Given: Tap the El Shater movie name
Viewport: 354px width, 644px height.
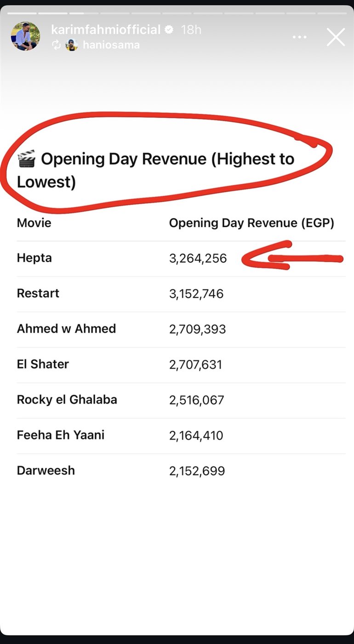Looking at the screenshot, I should click(x=43, y=364).
